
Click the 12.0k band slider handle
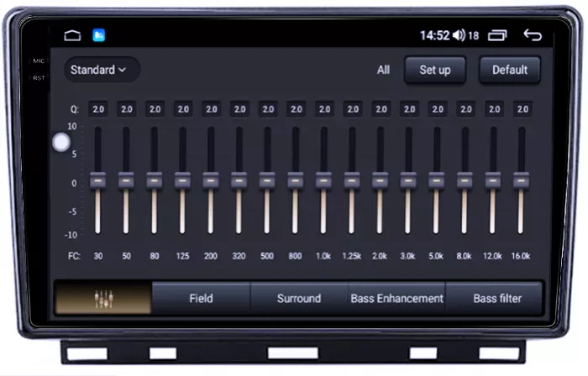pyautogui.click(x=493, y=180)
